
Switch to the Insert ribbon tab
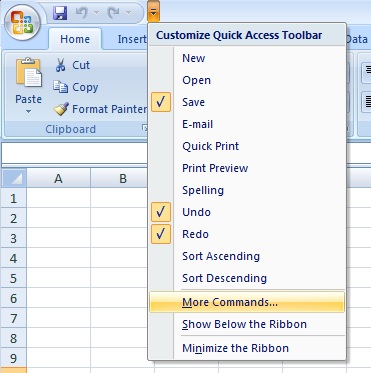click(132, 39)
